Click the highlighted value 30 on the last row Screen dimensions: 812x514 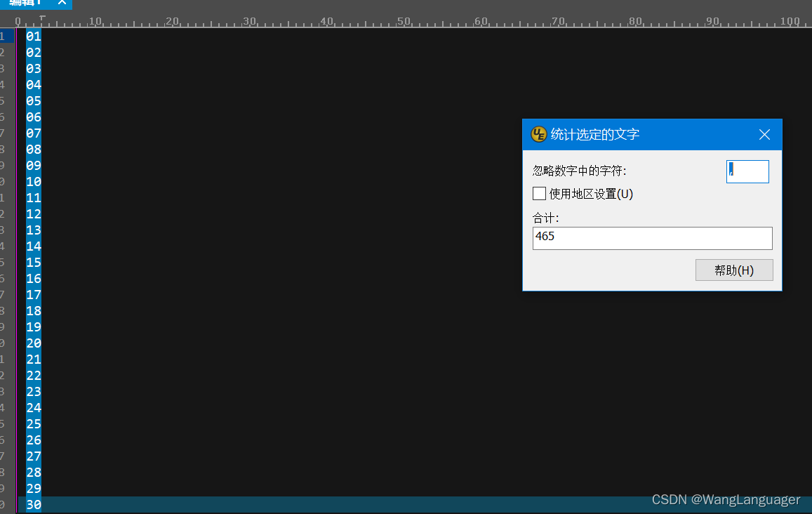click(32, 505)
